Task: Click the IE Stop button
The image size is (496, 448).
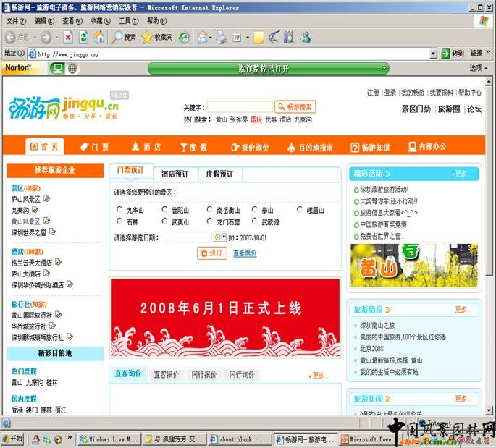Action: click(68, 37)
